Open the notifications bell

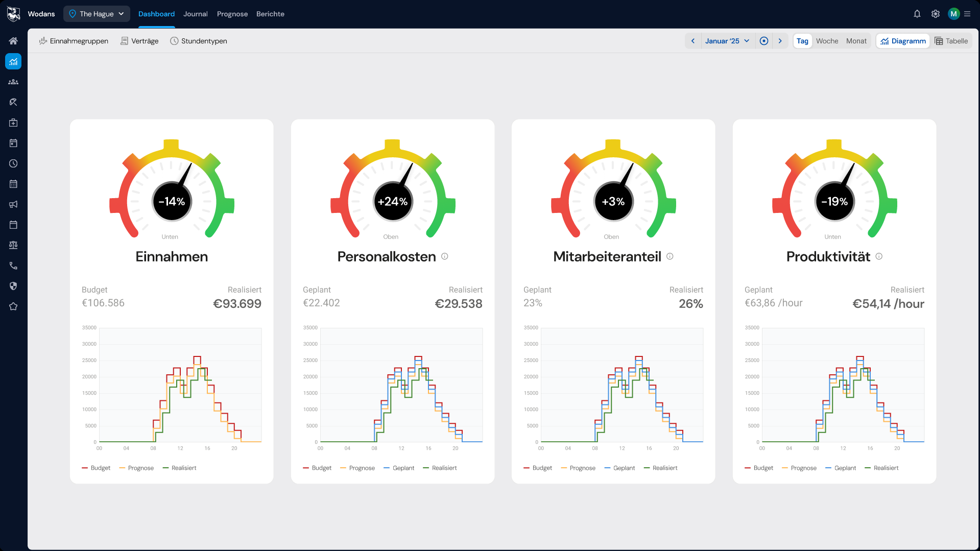point(917,14)
